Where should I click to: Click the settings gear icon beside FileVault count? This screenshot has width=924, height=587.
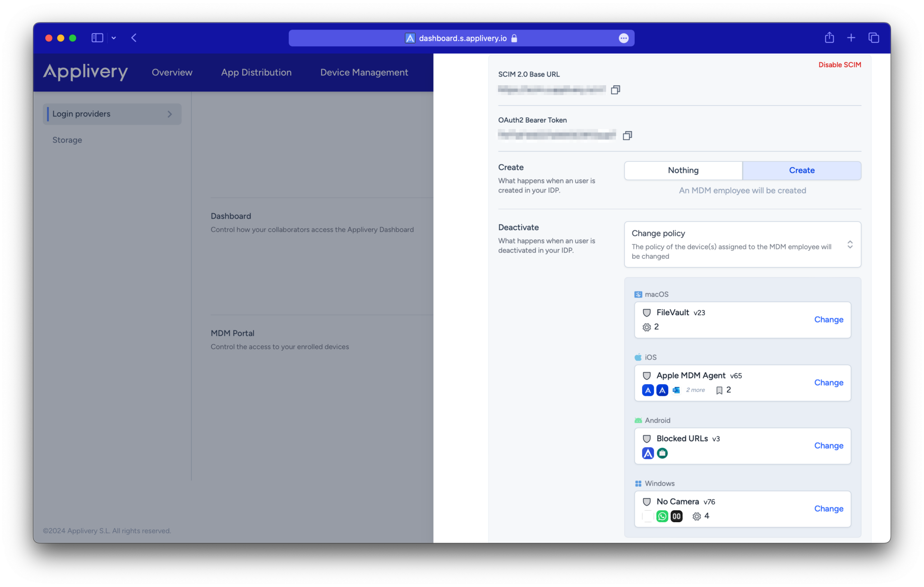click(x=647, y=327)
